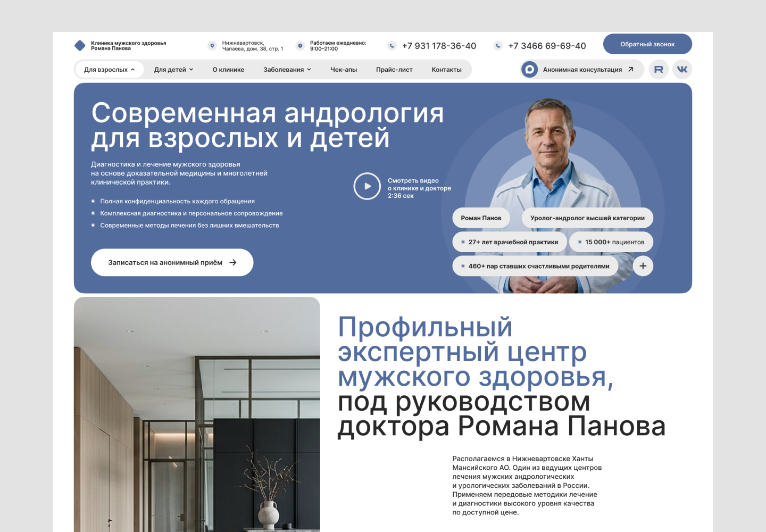Expand the Для детей dropdown

pyautogui.click(x=174, y=70)
